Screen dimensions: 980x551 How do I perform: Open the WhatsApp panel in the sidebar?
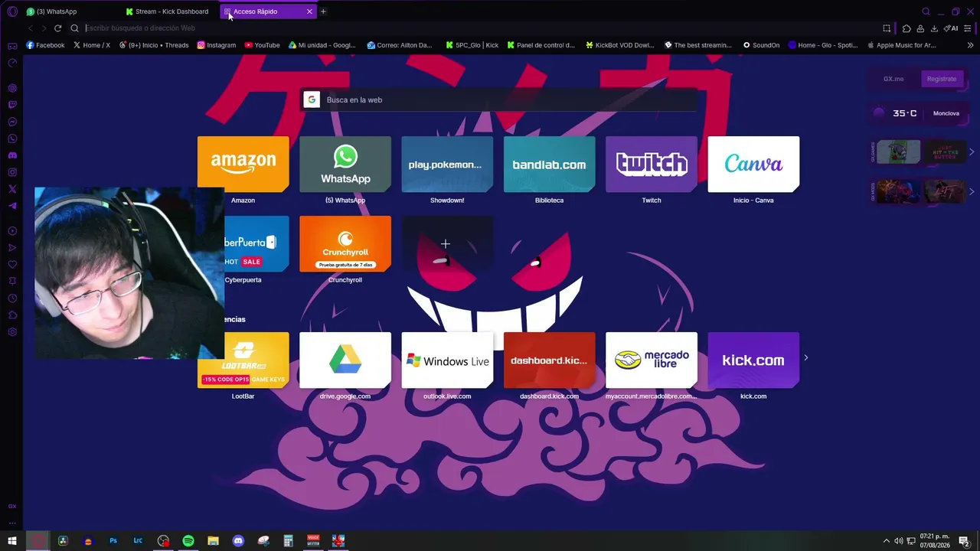click(x=12, y=139)
